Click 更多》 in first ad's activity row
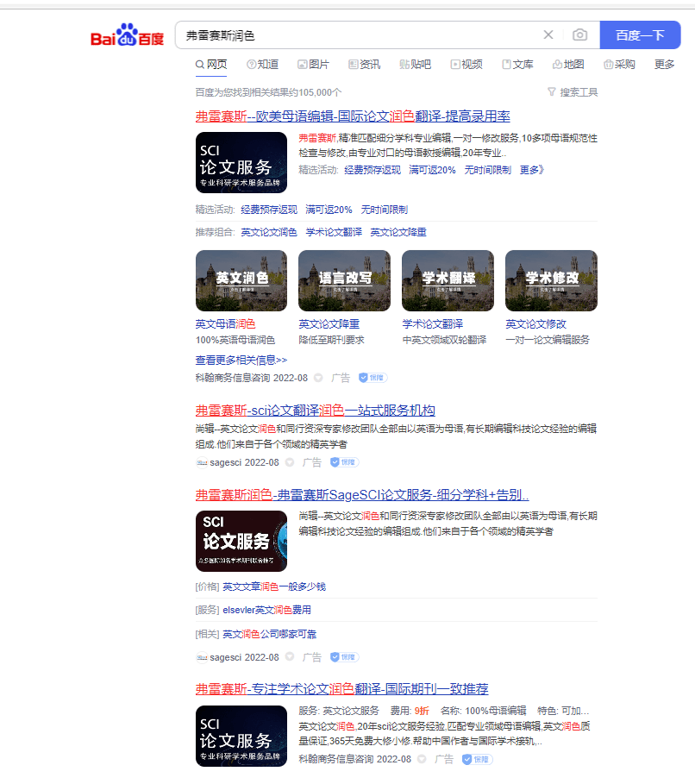Viewport: 695px width, 784px height. pos(531,170)
